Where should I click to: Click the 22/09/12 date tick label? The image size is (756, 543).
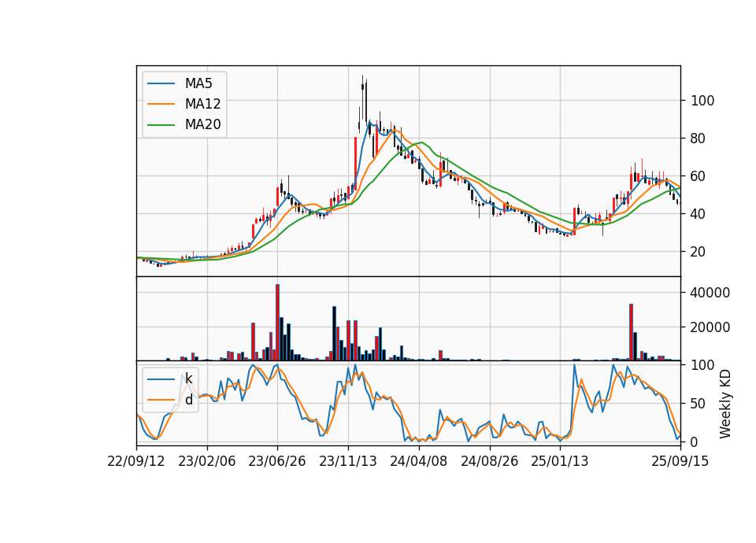point(136,461)
